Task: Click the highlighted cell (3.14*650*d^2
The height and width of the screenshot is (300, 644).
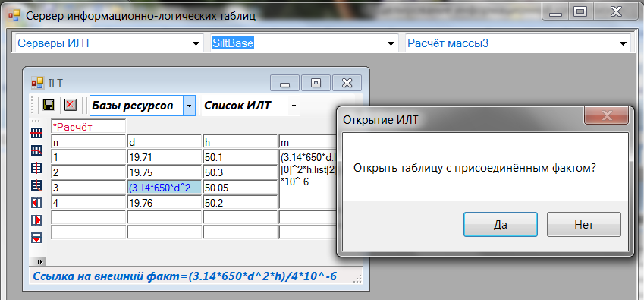Action: (x=165, y=187)
